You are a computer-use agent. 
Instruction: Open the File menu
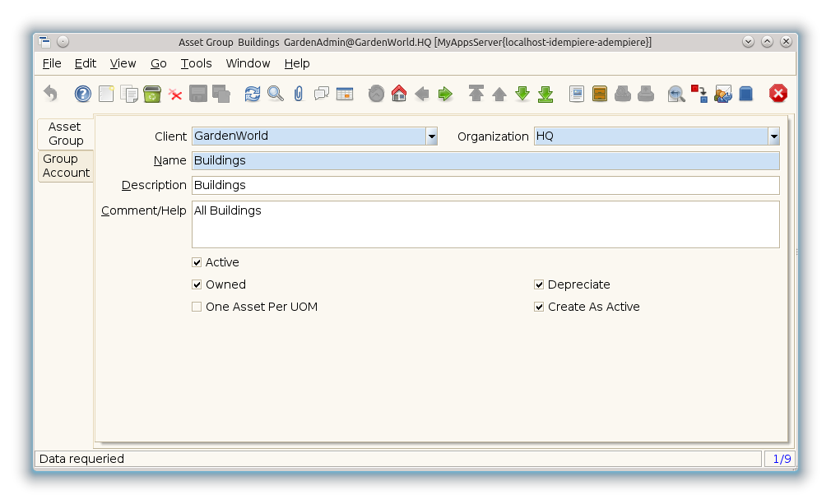tap(51, 63)
